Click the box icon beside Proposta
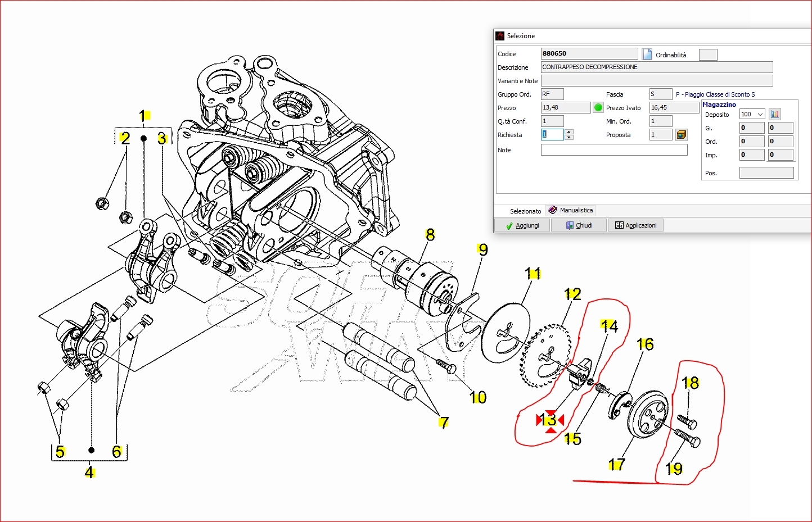The width and height of the screenshot is (812, 522). point(681,135)
